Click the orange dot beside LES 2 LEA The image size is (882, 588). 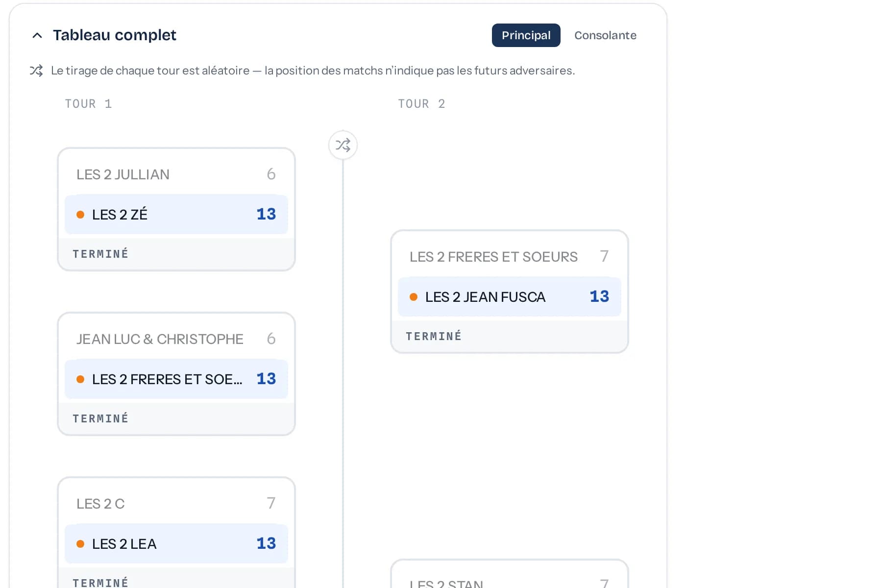point(80,544)
